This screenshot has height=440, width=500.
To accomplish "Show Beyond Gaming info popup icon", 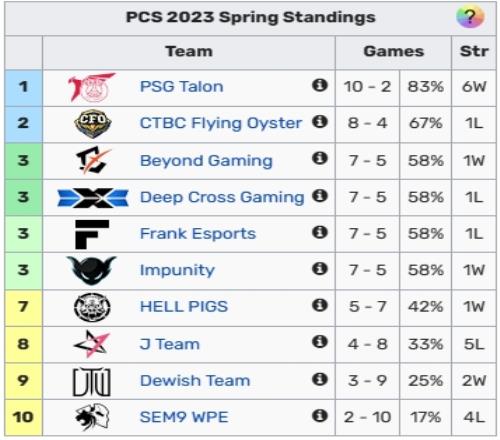I will tap(320, 158).
